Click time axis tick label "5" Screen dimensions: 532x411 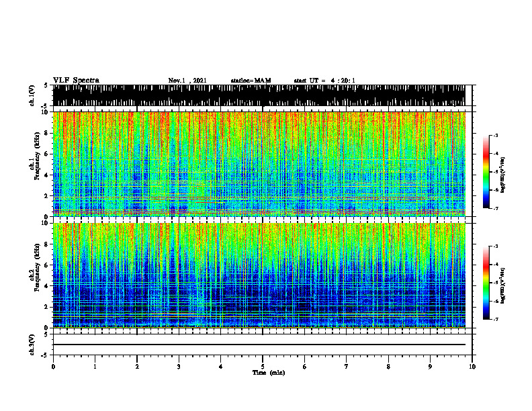263,367
